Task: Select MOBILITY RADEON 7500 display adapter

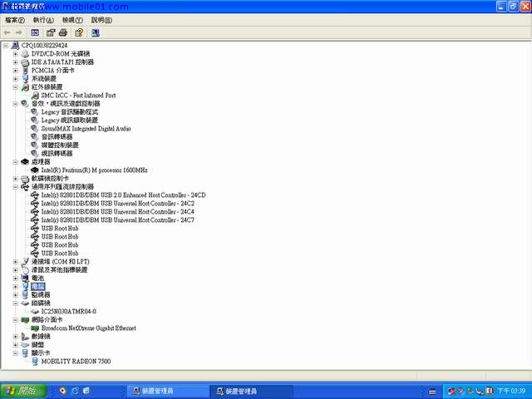Action: [76, 361]
